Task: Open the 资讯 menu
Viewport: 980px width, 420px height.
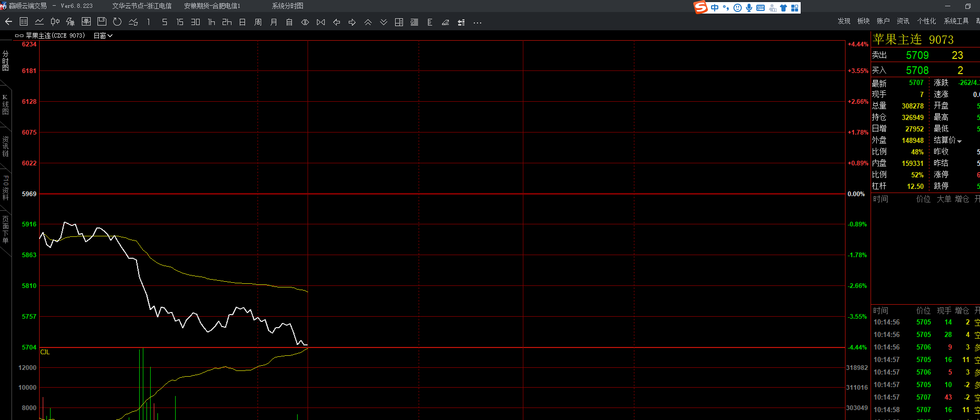Action: click(903, 21)
